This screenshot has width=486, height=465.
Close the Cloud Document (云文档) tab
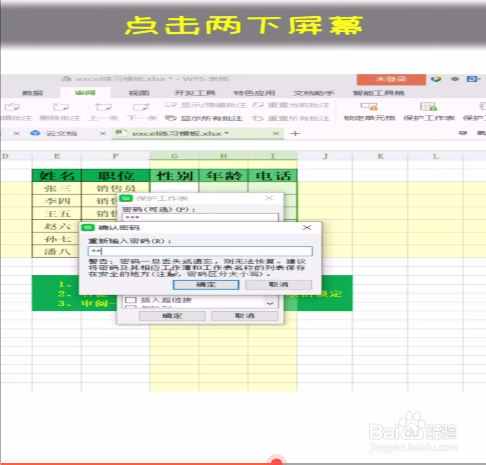click(103, 133)
